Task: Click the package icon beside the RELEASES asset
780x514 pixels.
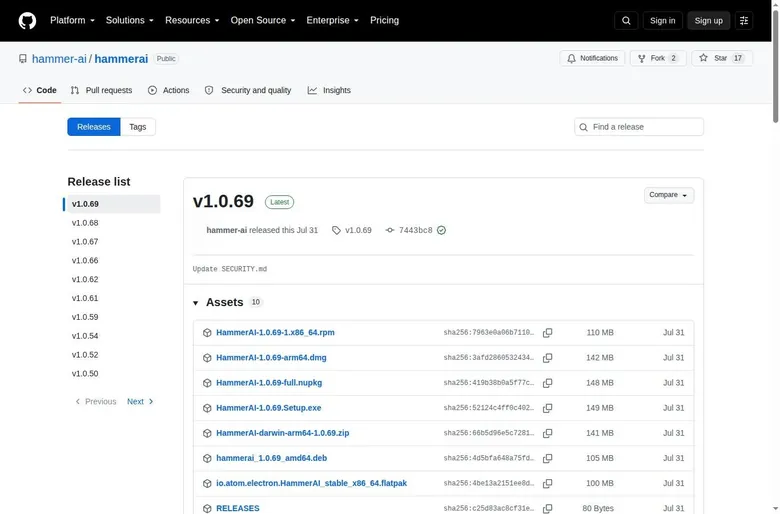Action: [x=207, y=508]
